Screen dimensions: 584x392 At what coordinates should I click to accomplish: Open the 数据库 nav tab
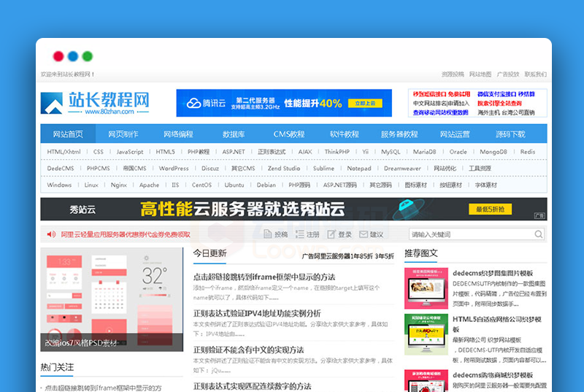[x=234, y=134]
